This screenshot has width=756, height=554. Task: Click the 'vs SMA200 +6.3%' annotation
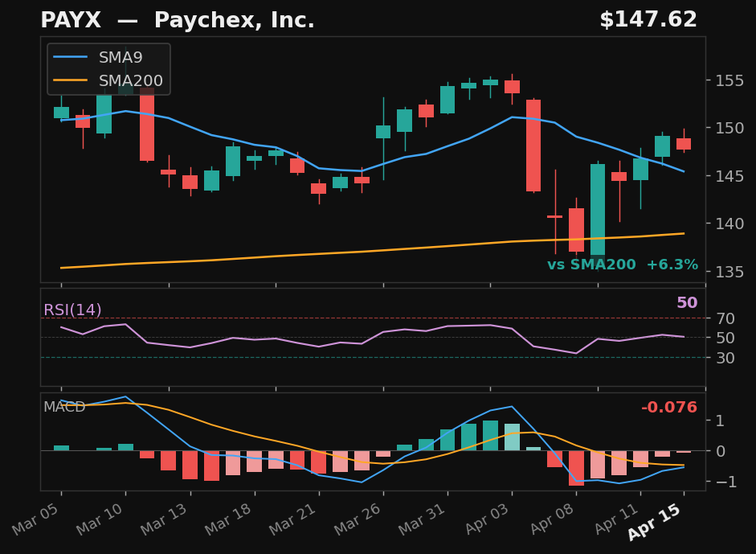(x=623, y=265)
